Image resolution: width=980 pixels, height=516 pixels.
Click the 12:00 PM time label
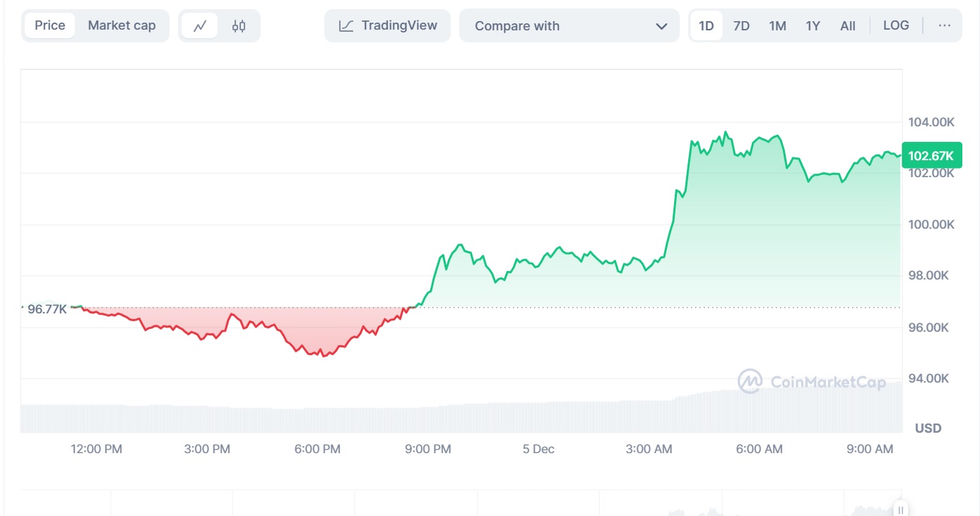pos(96,449)
